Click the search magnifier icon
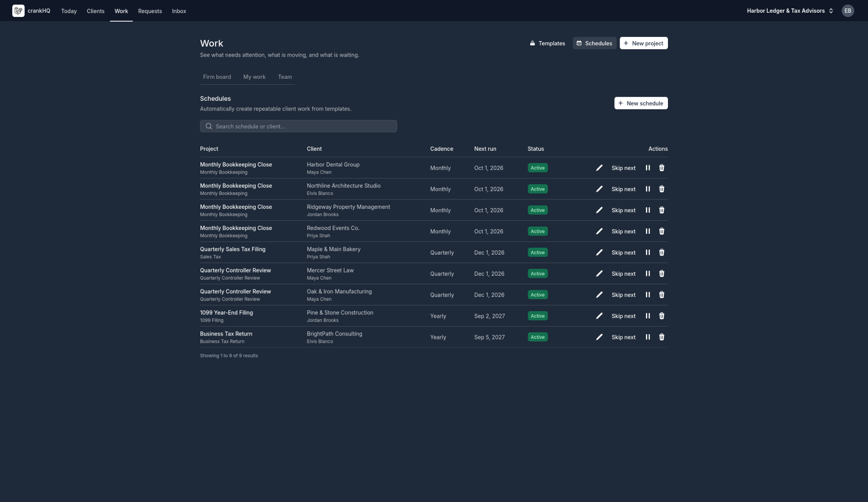The width and height of the screenshot is (868, 502). click(209, 126)
